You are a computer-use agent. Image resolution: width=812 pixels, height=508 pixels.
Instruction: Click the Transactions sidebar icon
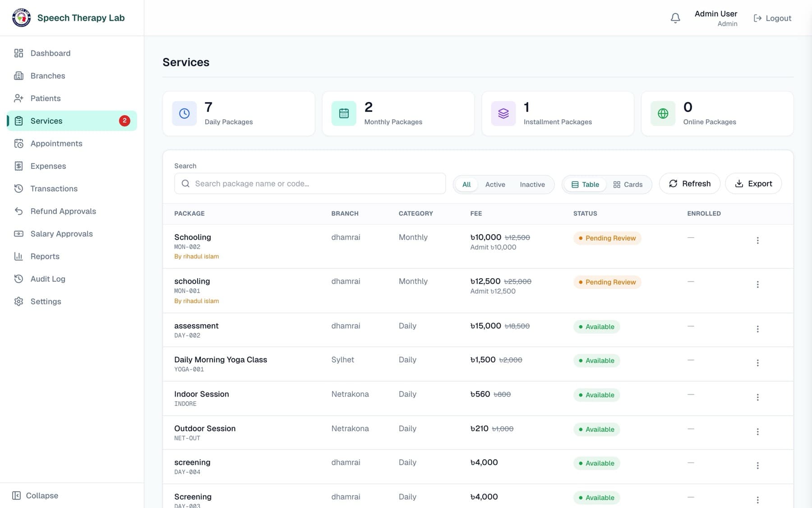point(18,189)
